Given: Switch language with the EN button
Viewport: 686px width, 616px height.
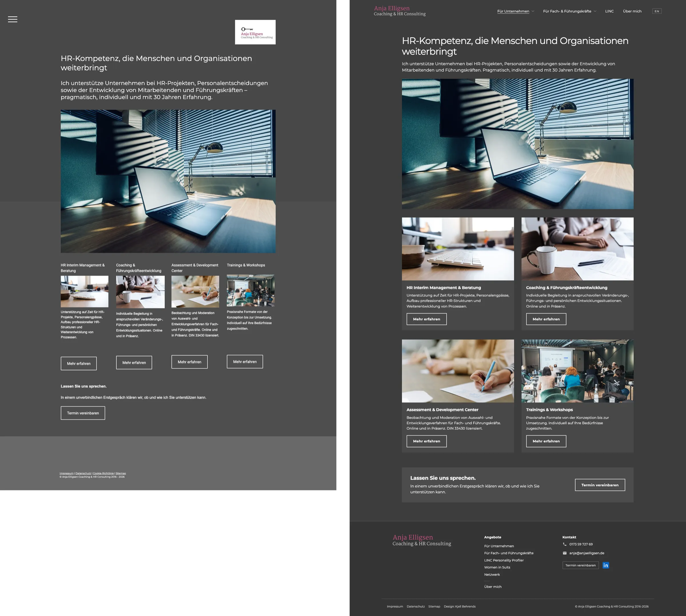Looking at the screenshot, I should 657,11.
